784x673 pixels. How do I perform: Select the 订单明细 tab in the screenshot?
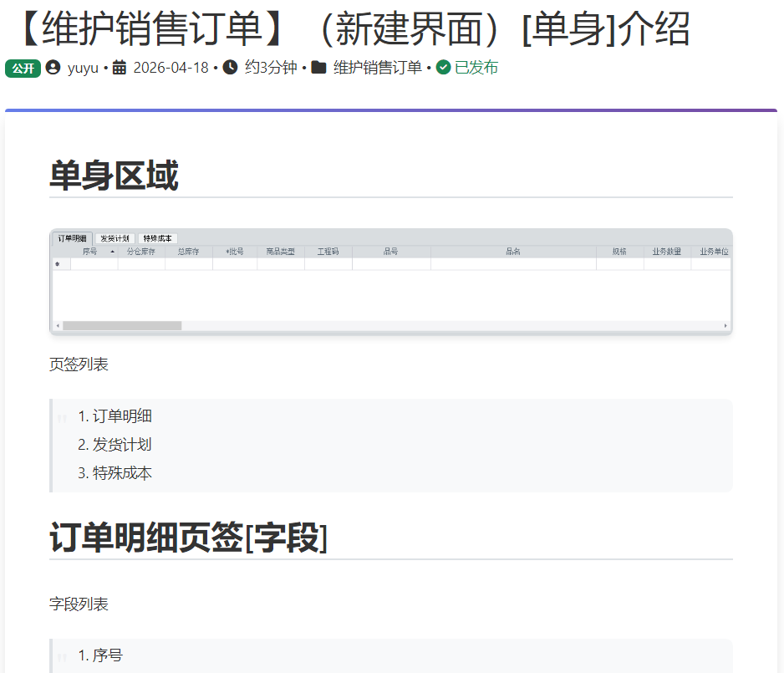point(72,238)
